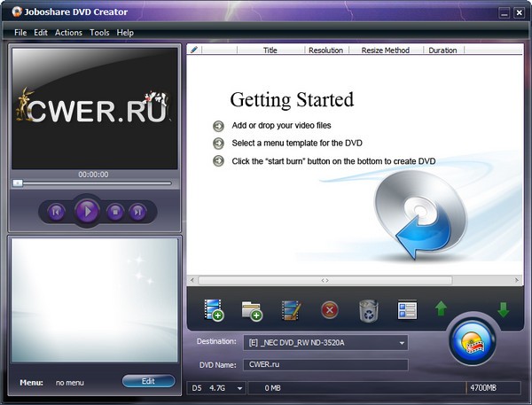Click the DVD Name text field
The image size is (532, 405).
(325, 364)
